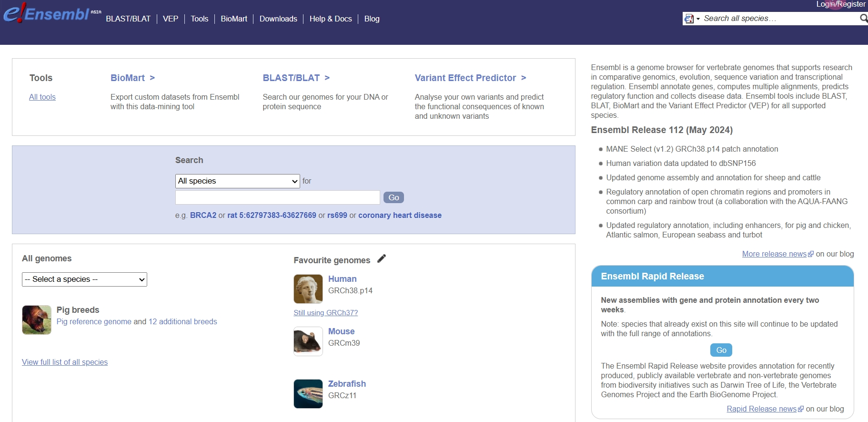This screenshot has height=422, width=868.
Task: Click the magnifying glass search icon
Action: [x=863, y=19]
